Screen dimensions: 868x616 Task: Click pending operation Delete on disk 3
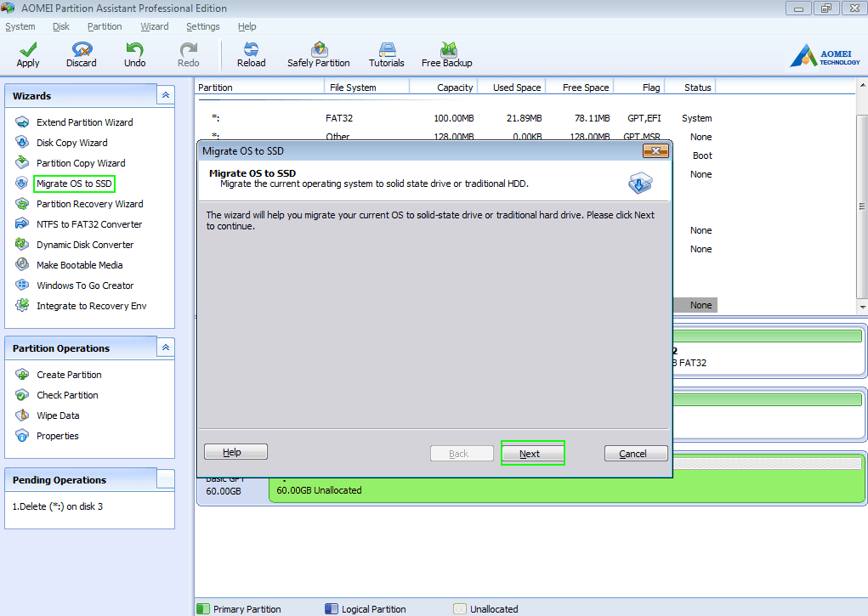coord(58,506)
